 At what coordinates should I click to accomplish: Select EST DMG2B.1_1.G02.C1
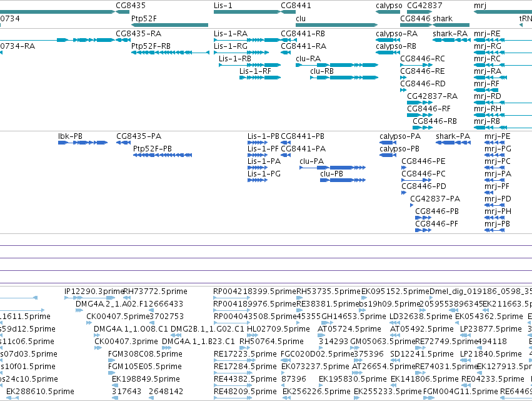tap(208, 329)
